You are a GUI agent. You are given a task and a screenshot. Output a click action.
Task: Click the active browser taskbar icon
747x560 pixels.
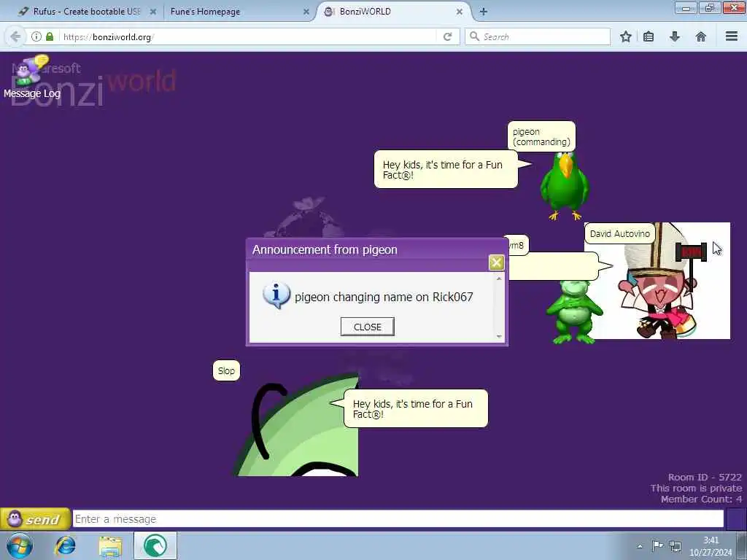(x=155, y=545)
